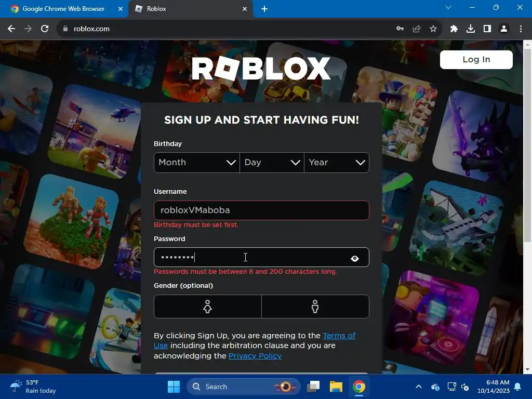Image resolution: width=532 pixels, height=399 pixels.
Task: Show password with the eye icon
Action: (354, 259)
